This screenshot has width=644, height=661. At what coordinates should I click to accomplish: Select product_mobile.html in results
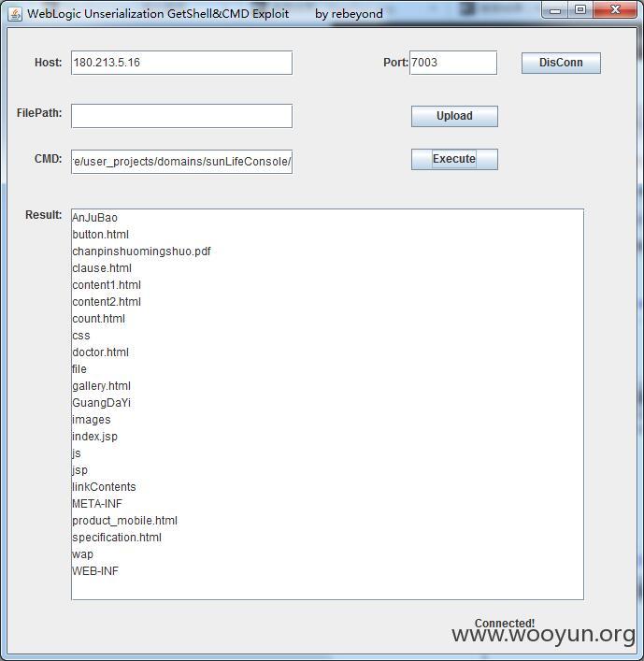(124, 521)
